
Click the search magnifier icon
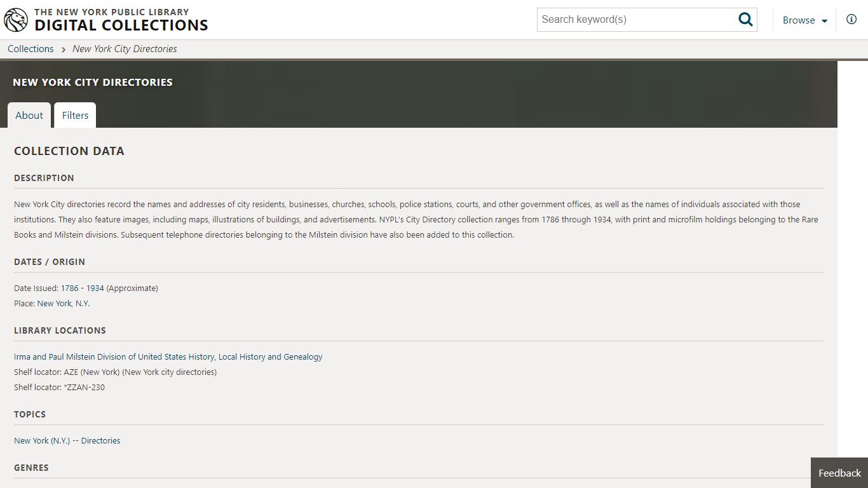[x=745, y=19]
